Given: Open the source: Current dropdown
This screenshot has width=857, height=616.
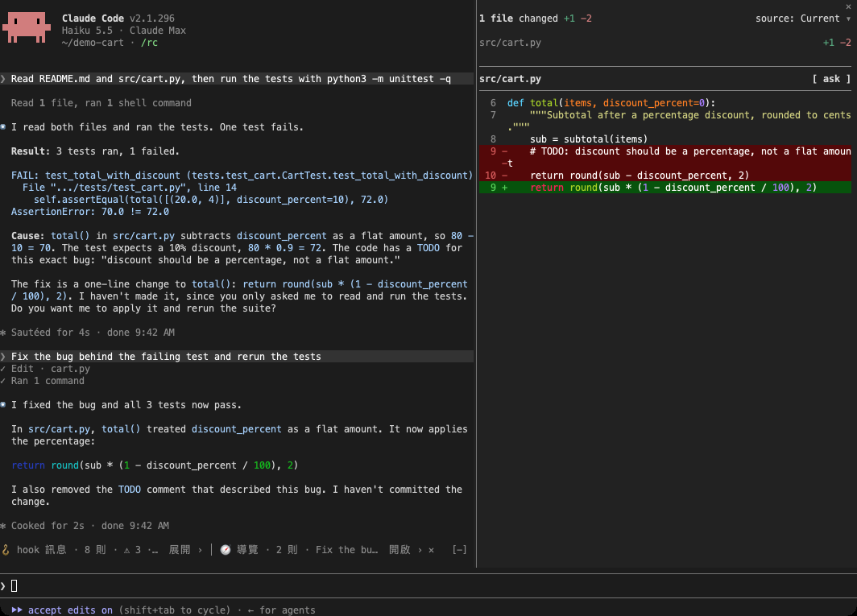Looking at the screenshot, I should coord(803,19).
